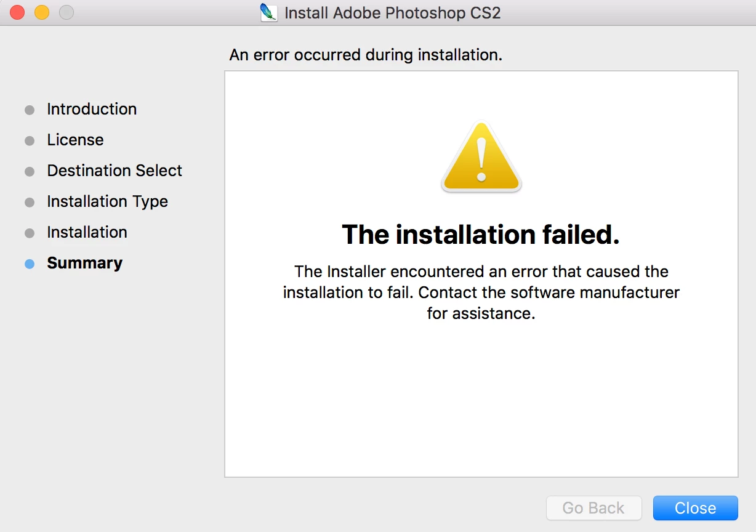756x532 pixels.
Task: Click the yellow warning triangle icon
Action: click(x=481, y=157)
